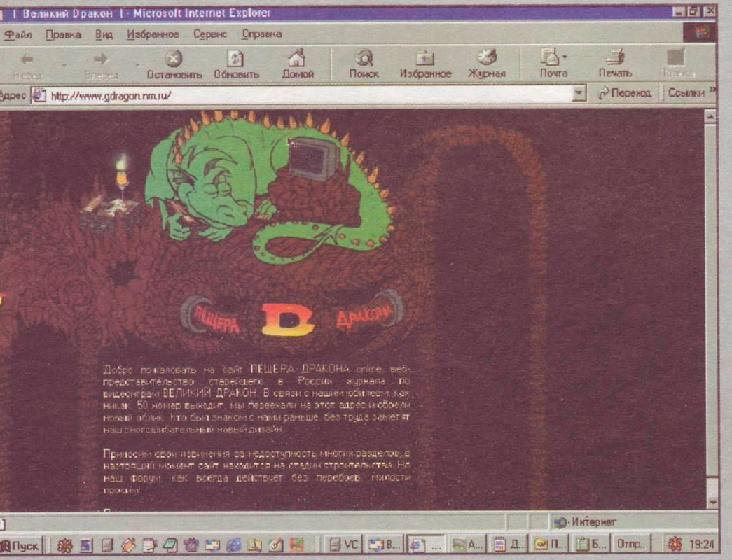Click the Назад back arrow button
The image size is (732, 560).
27,64
